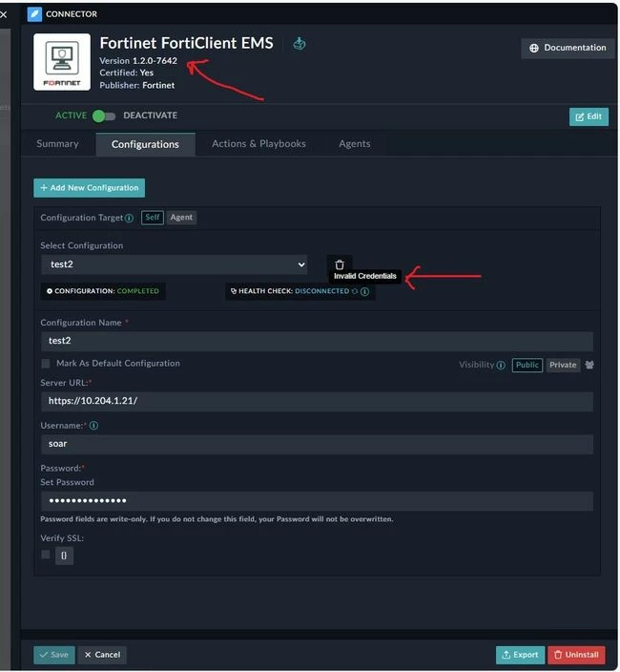Click the Username info icon

93,426
